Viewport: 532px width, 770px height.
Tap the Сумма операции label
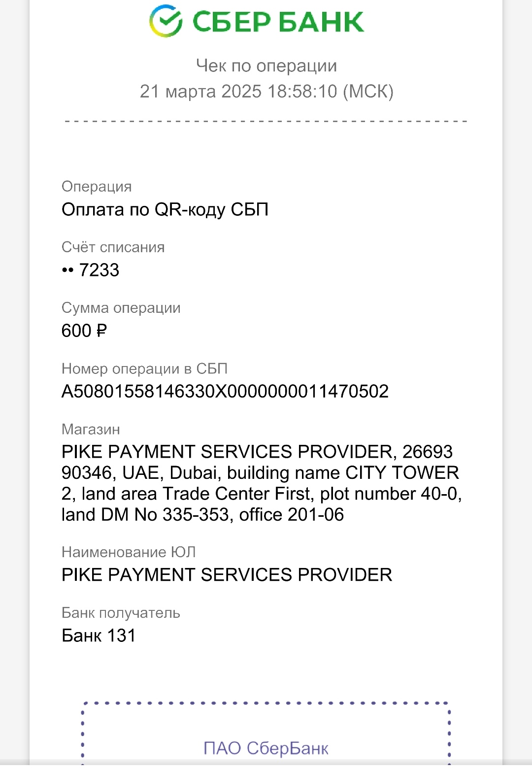pyautogui.click(x=121, y=308)
